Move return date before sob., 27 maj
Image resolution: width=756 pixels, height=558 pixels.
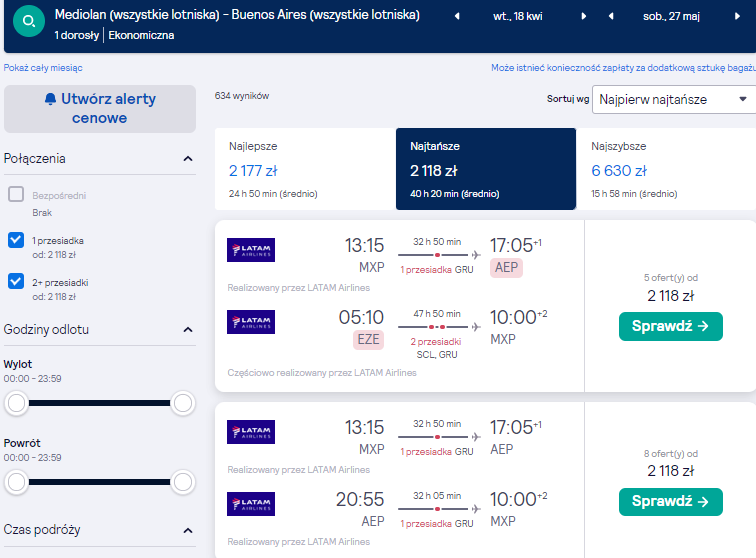pos(611,16)
